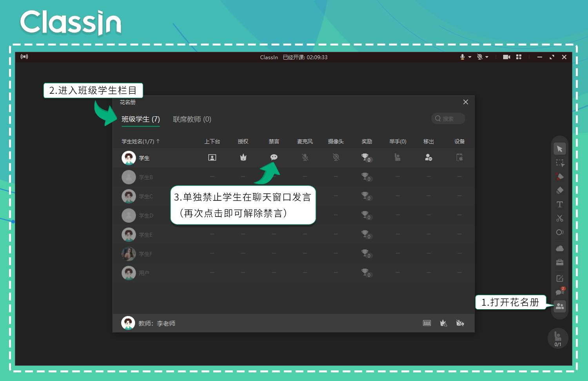Open the grid layout icon in title bar
The image size is (588, 381).
pos(519,57)
